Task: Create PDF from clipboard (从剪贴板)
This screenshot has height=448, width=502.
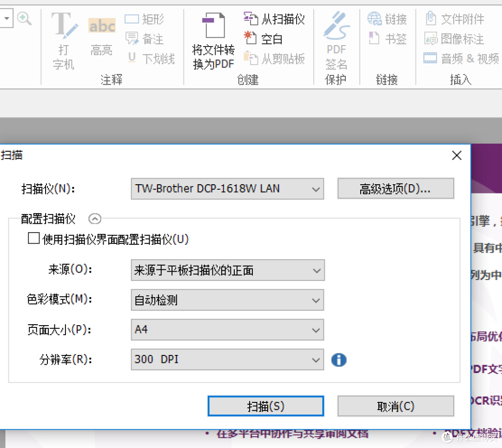Action: point(274,59)
